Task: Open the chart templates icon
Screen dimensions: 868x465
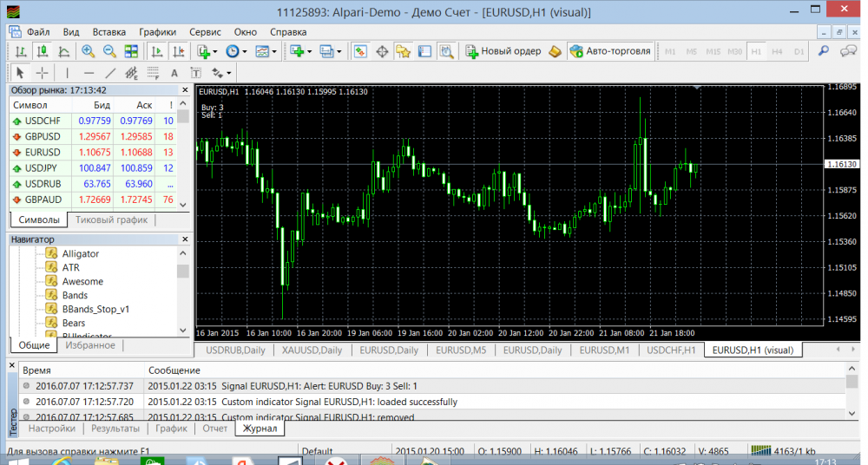Action: point(262,51)
